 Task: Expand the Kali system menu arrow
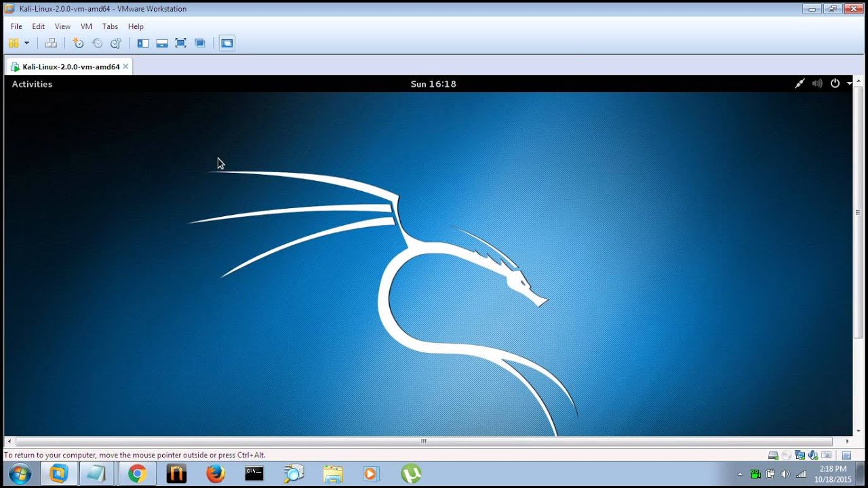tap(849, 84)
